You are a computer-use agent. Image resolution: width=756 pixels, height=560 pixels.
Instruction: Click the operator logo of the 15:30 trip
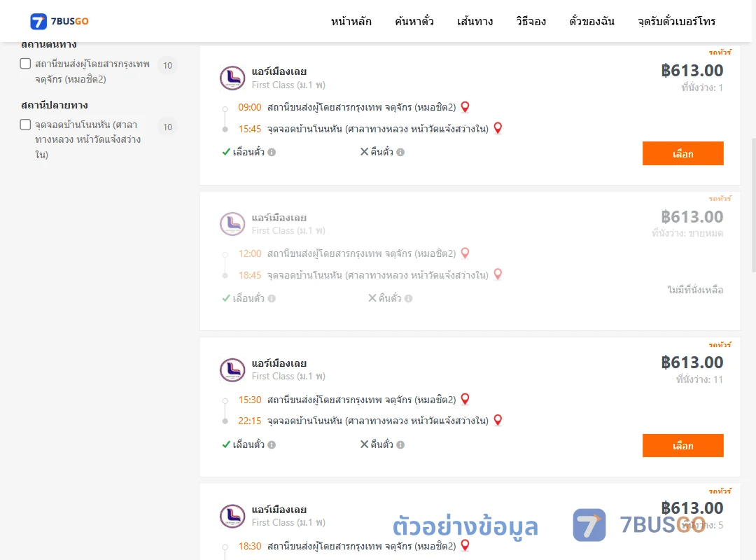pos(232,370)
